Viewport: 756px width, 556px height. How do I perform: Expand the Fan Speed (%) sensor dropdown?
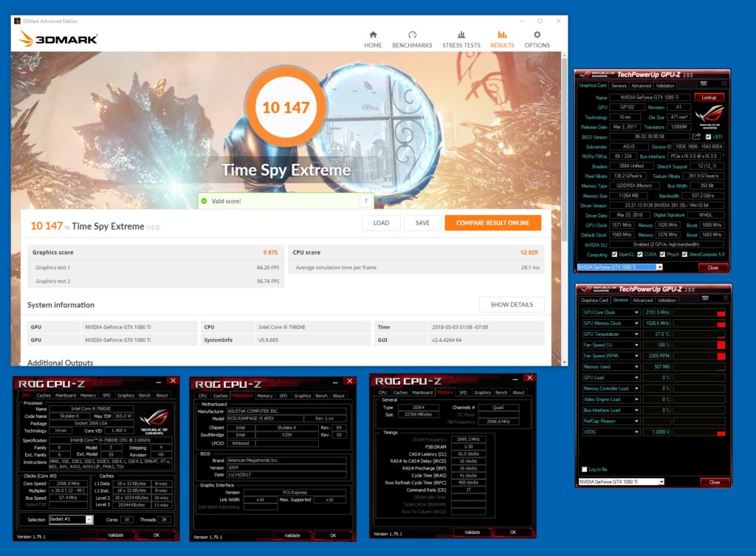tap(636, 346)
